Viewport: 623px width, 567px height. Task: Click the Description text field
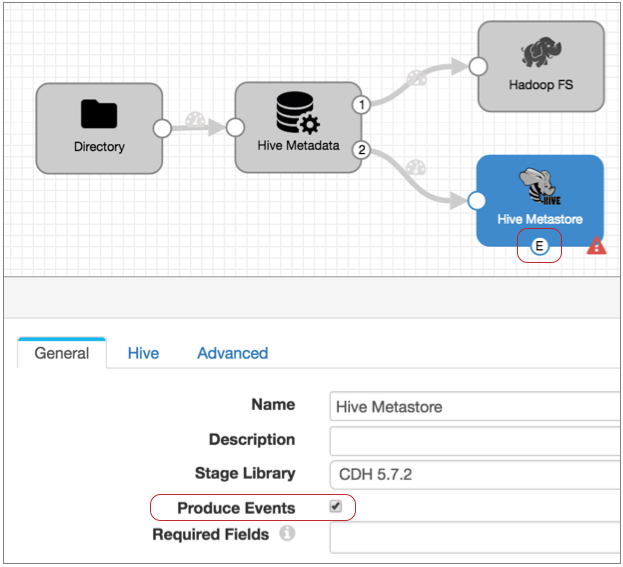(474, 440)
